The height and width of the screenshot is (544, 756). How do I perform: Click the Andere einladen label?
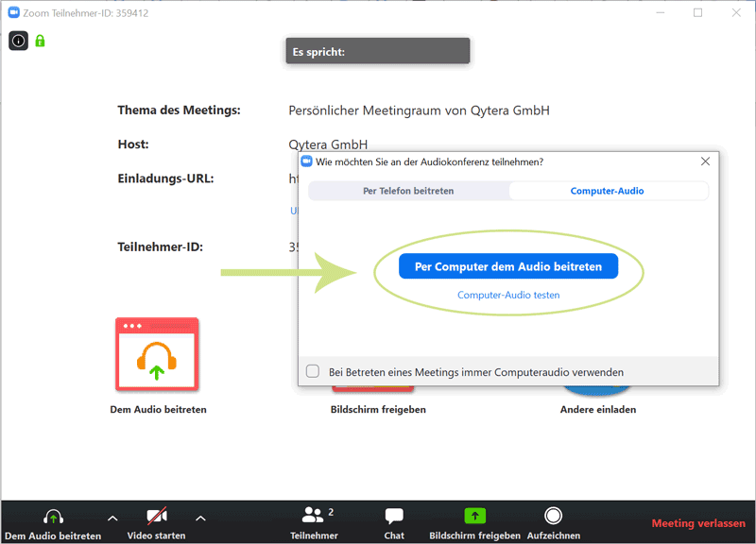tap(597, 410)
